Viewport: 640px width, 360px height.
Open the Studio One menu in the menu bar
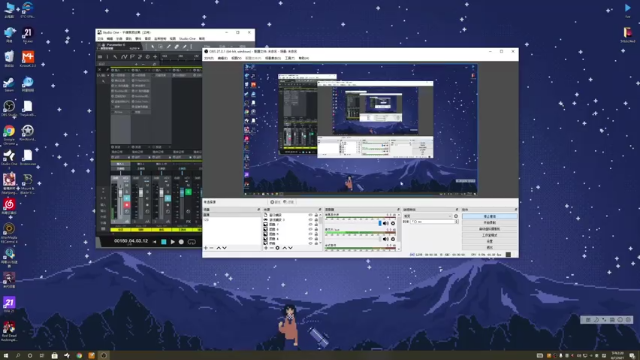[x=187, y=39]
